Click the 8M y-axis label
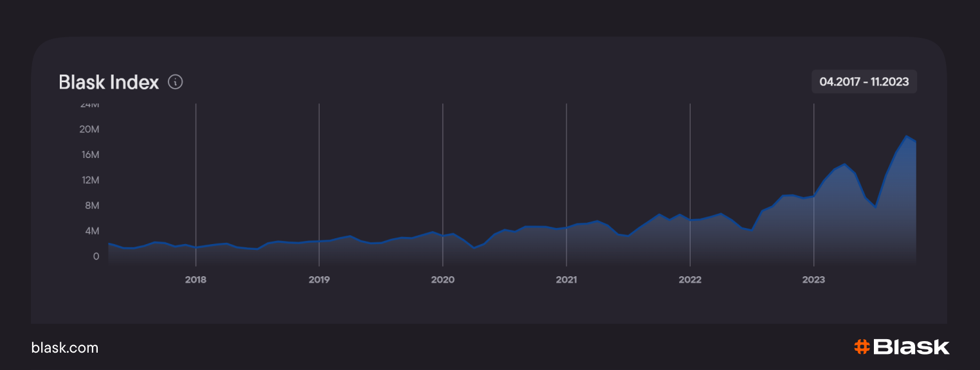Image resolution: width=980 pixels, height=370 pixels. coord(91,206)
